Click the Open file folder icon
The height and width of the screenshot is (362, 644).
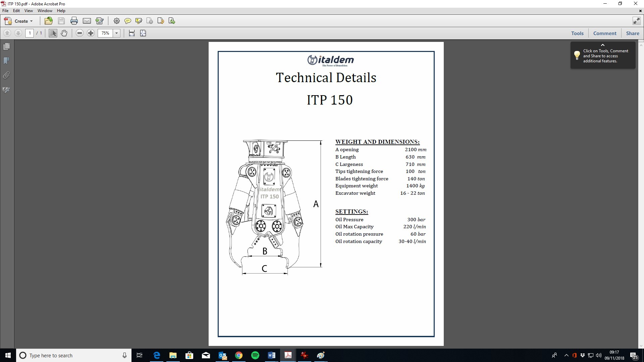pos(49,21)
